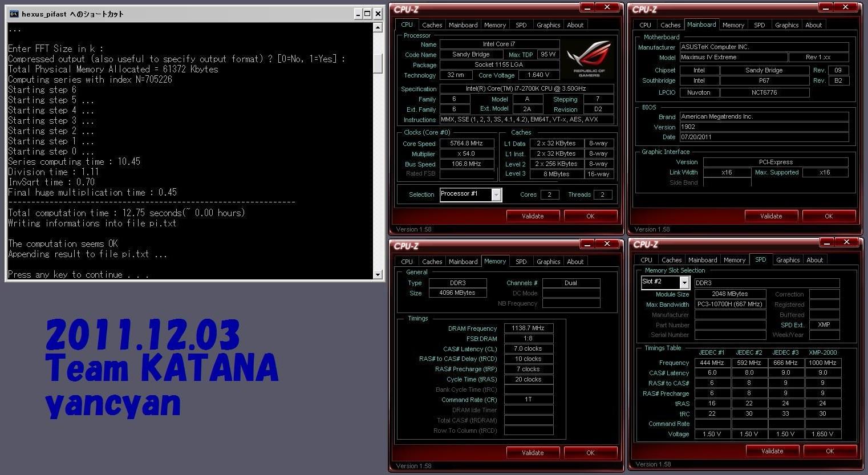868x475 pixels.
Task: Select Graphics tab in the Motherboard CPU-Z window
Action: (786, 25)
